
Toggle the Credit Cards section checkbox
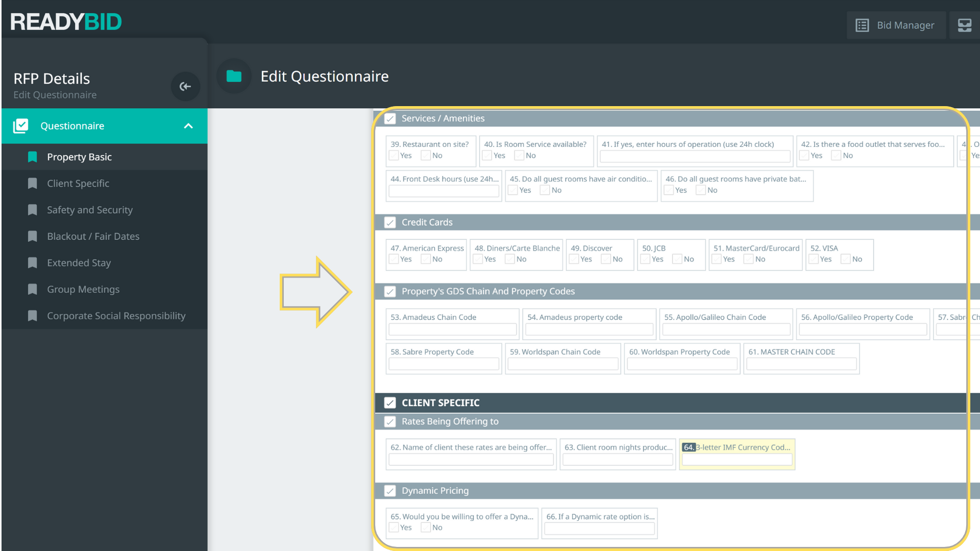(x=390, y=222)
